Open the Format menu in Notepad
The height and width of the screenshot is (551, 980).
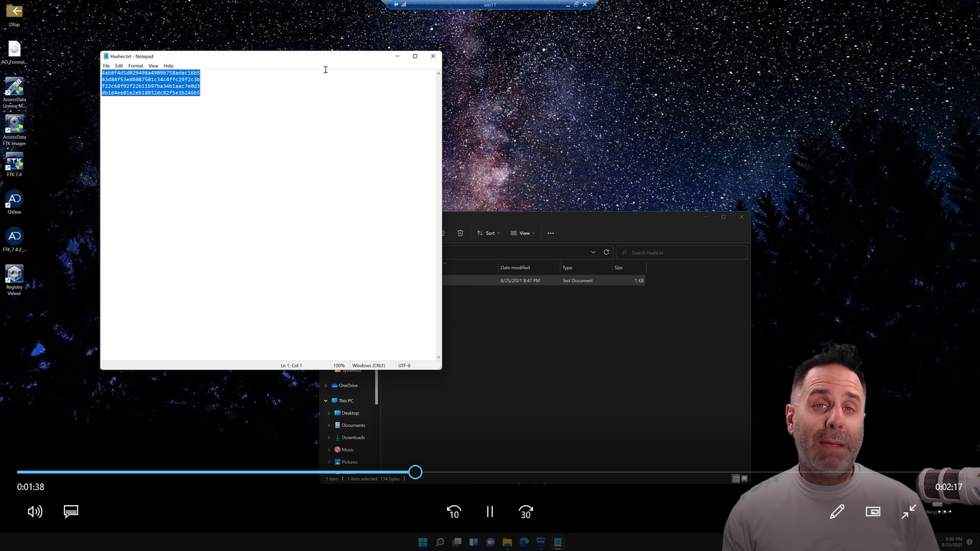[x=136, y=66]
